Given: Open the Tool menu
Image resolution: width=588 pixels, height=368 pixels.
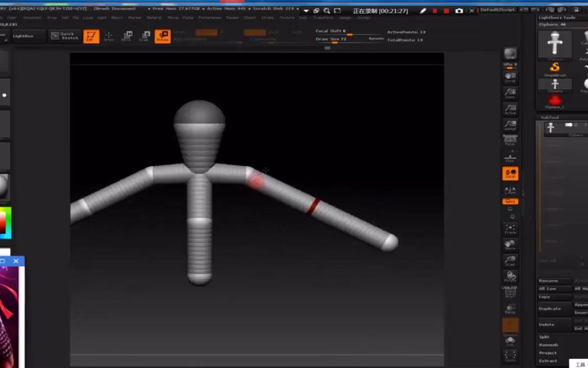Looking at the screenshot, I should tap(303, 17).
